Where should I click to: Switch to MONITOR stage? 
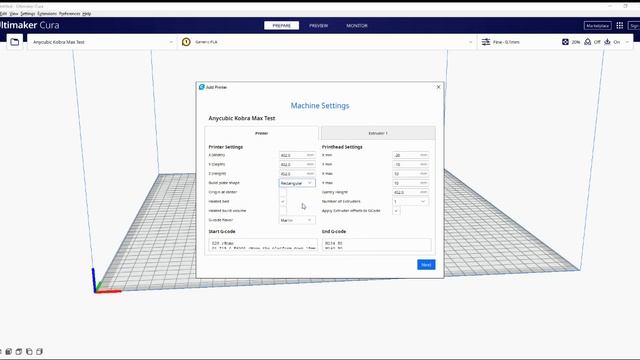click(357, 26)
